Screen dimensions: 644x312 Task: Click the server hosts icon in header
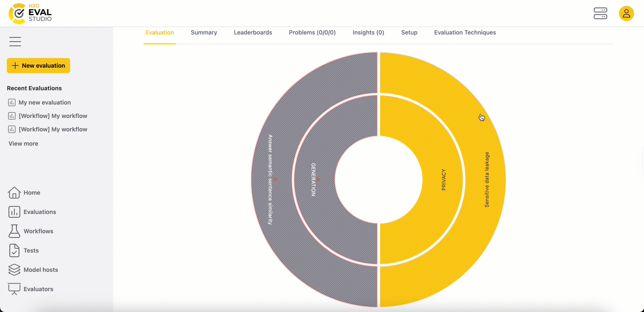(600, 13)
